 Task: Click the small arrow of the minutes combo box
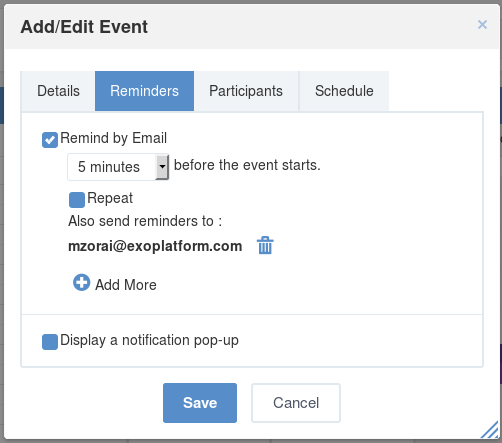tap(162, 167)
